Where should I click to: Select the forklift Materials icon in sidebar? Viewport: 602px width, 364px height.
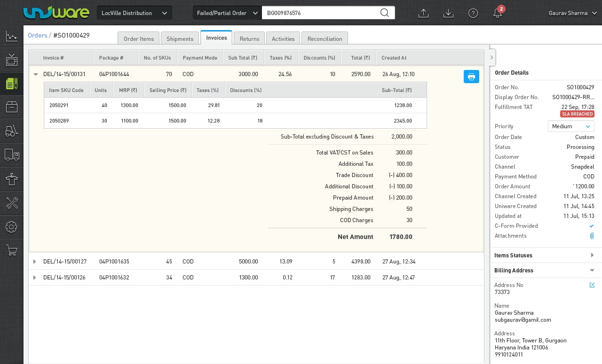(11, 131)
